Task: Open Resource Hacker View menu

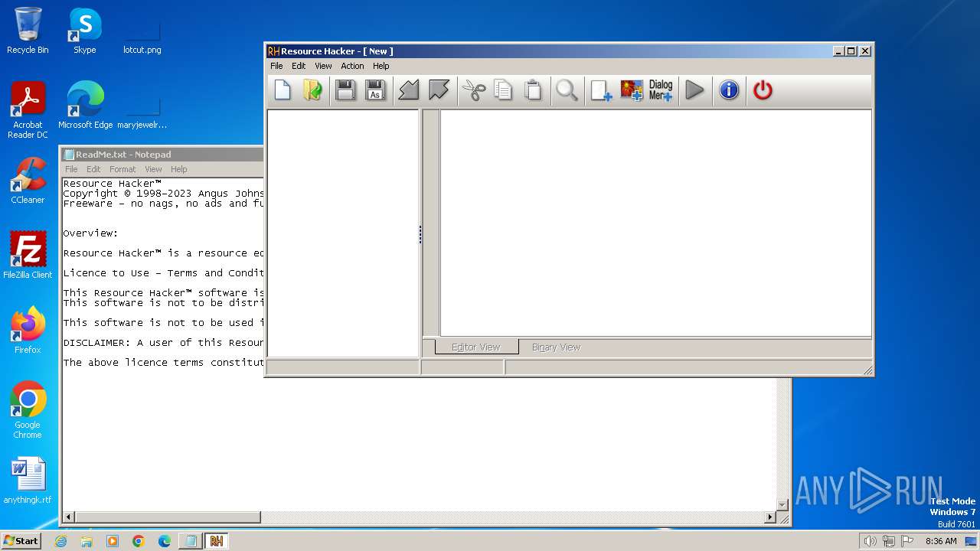Action: click(x=323, y=66)
